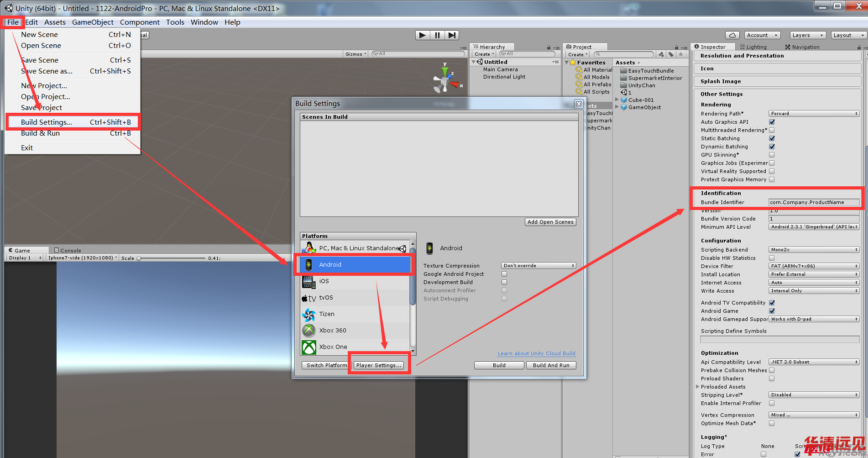This screenshot has height=458, width=868.
Task: Click the cloud services icon
Action: tap(732, 35)
